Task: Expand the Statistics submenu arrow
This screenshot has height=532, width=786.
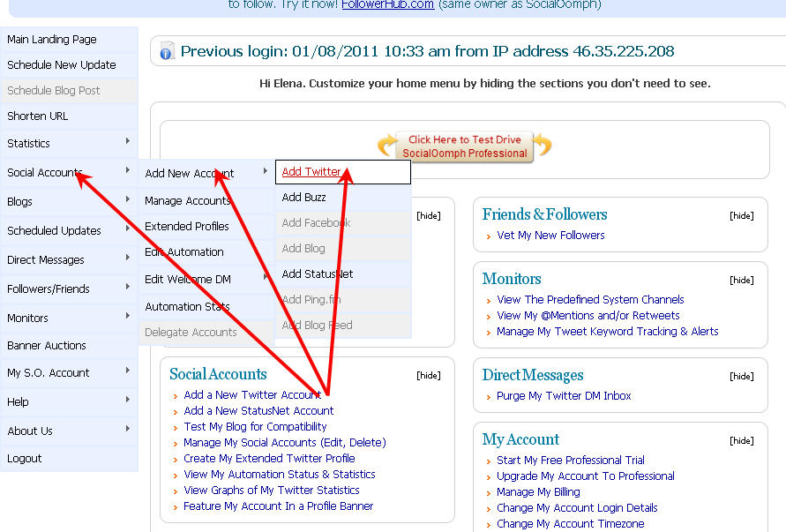Action: pyautogui.click(x=128, y=141)
